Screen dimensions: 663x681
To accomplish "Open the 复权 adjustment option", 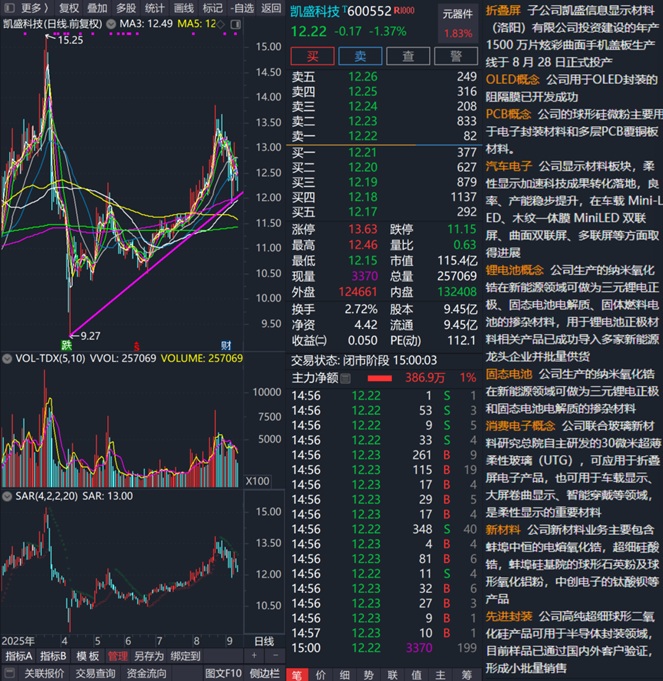I will click(x=69, y=8).
